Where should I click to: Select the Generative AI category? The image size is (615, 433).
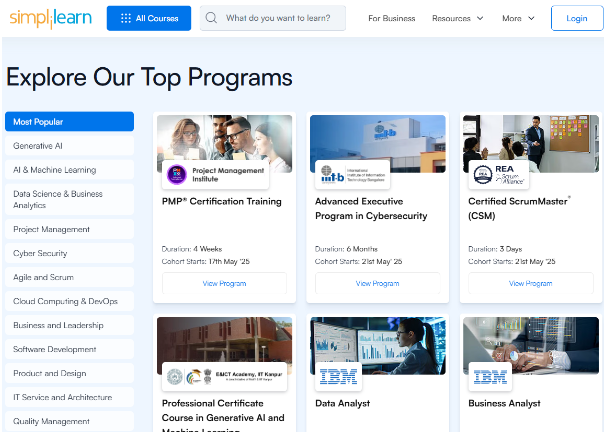click(x=69, y=146)
